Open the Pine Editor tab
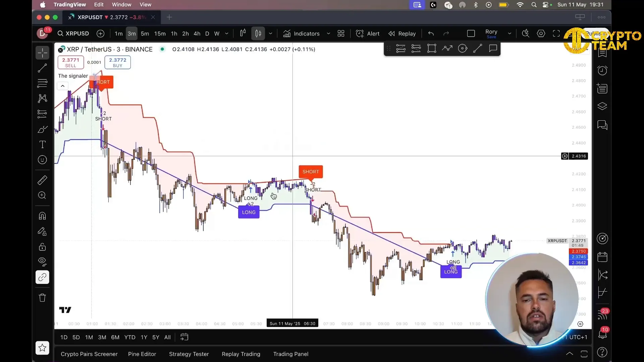644x362 pixels. [142, 354]
